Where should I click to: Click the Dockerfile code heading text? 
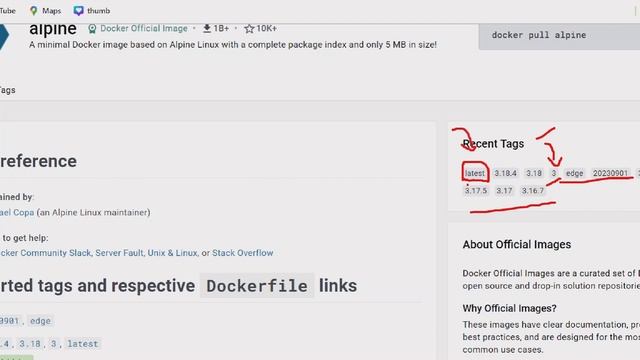(x=257, y=286)
